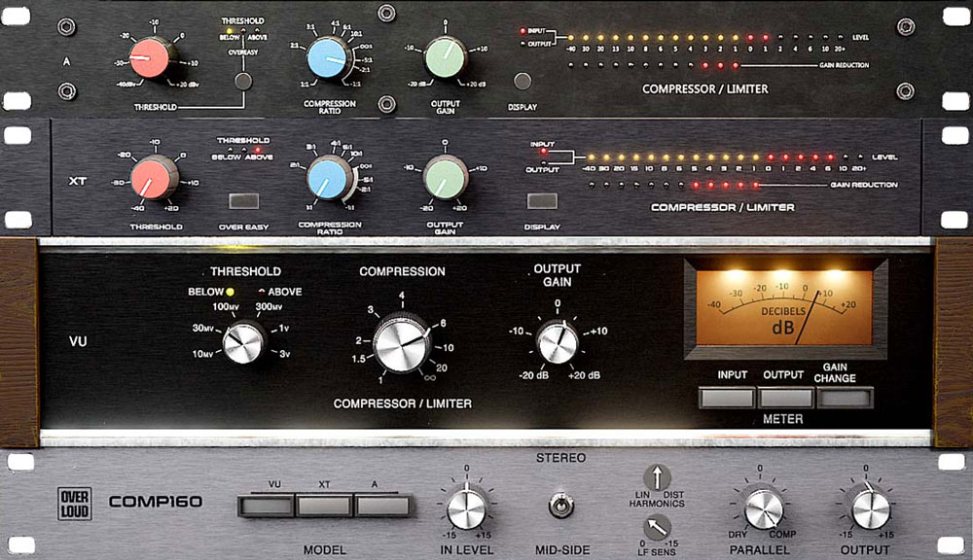Image resolution: width=973 pixels, height=560 pixels.
Task: Click the blue Compression Ratio knob on XT
Action: (330, 181)
